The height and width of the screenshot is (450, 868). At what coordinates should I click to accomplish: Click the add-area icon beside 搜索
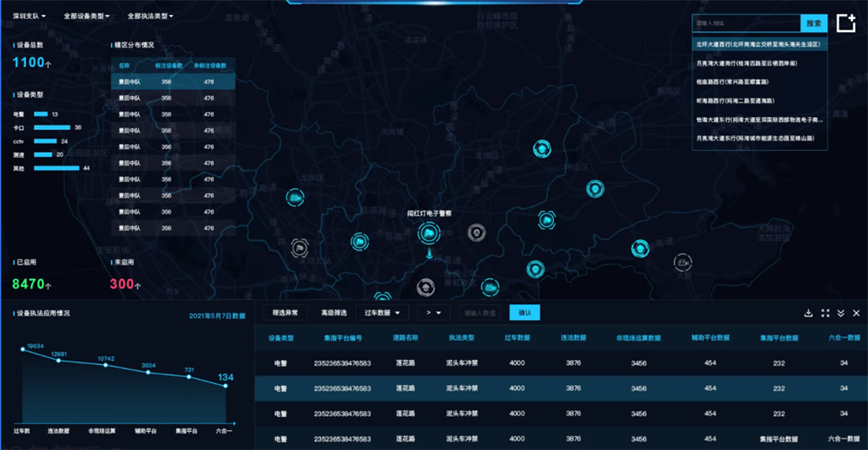[x=845, y=24]
